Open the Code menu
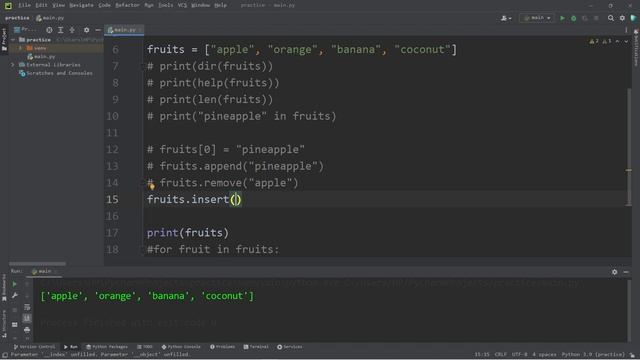The height and width of the screenshot is (360, 640). pos(104,5)
